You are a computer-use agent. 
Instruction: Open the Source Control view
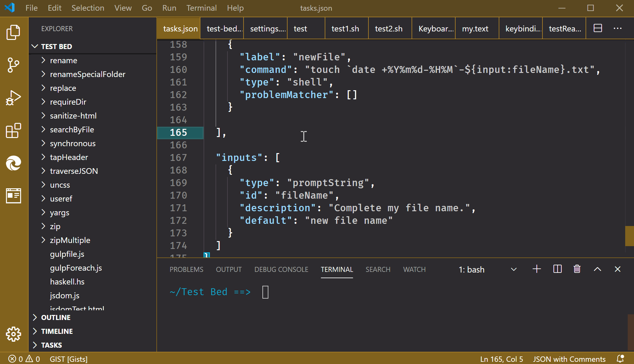click(x=14, y=65)
